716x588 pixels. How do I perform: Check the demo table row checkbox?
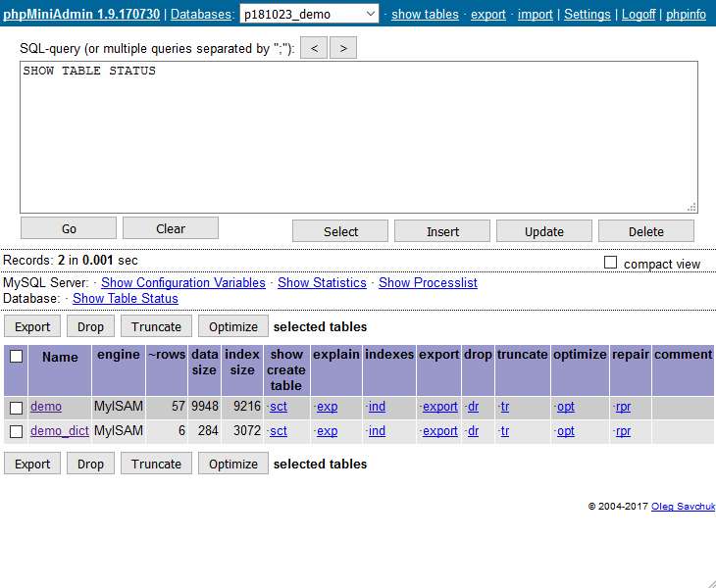click(x=16, y=408)
